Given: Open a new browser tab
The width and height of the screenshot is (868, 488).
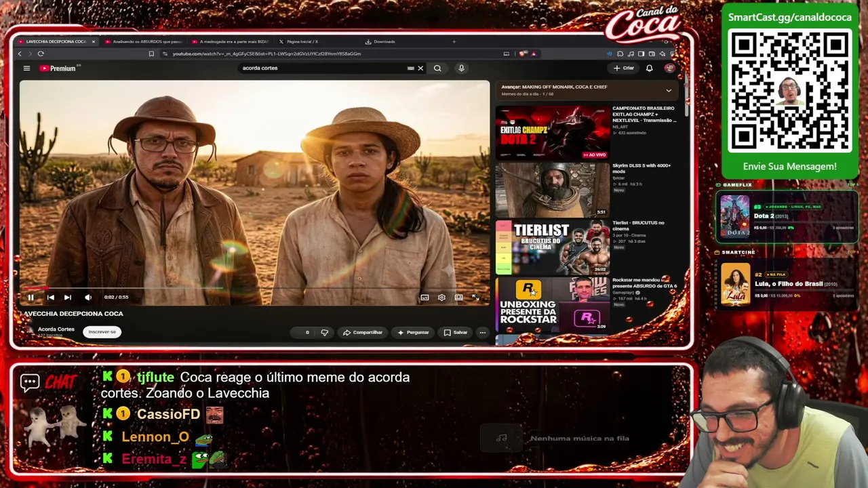Looking at the screenshot, I should 454,41.
